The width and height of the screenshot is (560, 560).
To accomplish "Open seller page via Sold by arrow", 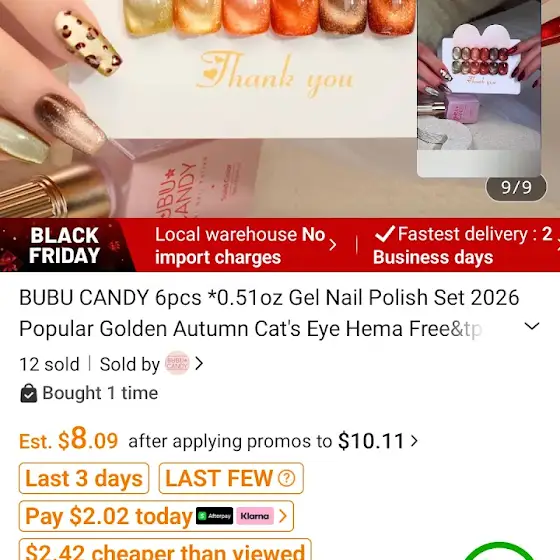I will [x=199, y=364].
